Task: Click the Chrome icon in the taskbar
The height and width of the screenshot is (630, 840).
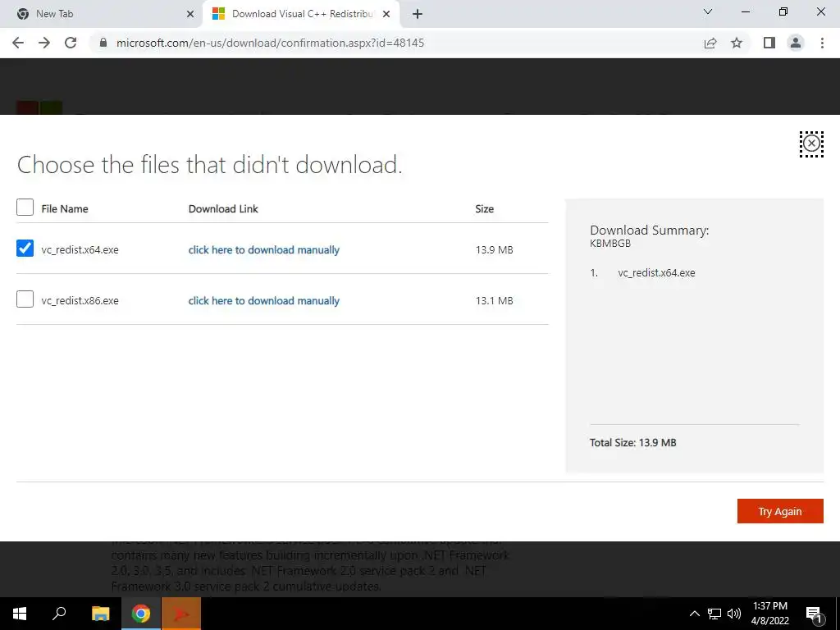Action: pyautogui.click(x=141, y=614)
